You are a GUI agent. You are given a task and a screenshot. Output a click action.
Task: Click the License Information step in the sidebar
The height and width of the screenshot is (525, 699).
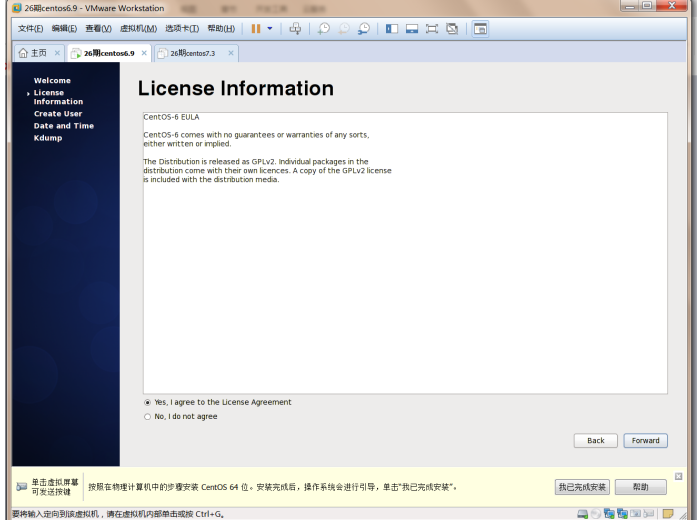pyautogui.click(x=58, y=97)
